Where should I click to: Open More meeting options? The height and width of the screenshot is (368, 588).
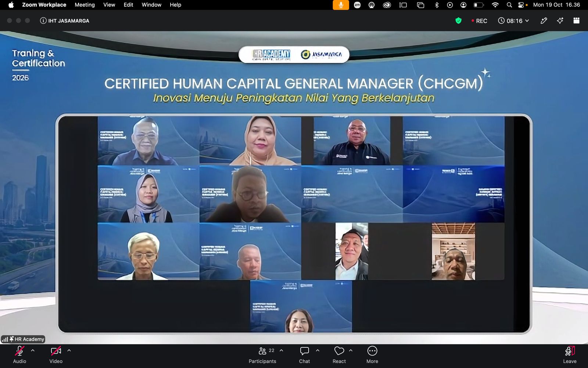click(372, 355)
